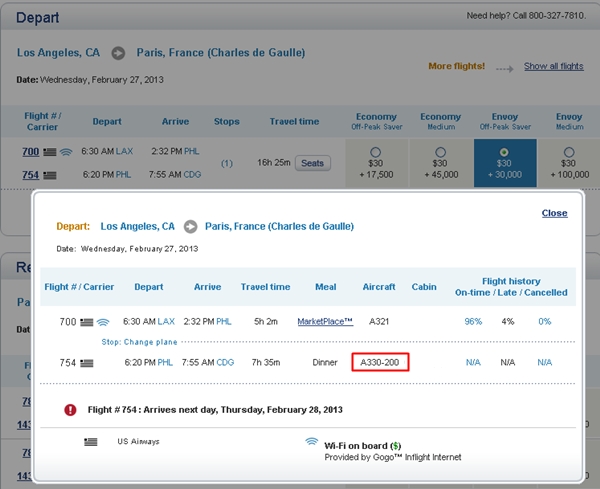Click the route arrow icon in Depart header
The height and width of the screenshot is (489, 600).
[118, 53]
